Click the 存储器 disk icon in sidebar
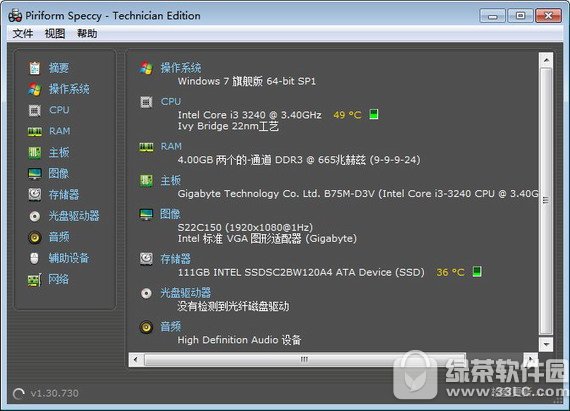This screenshot has height=411, width=570. click(35, 194)
